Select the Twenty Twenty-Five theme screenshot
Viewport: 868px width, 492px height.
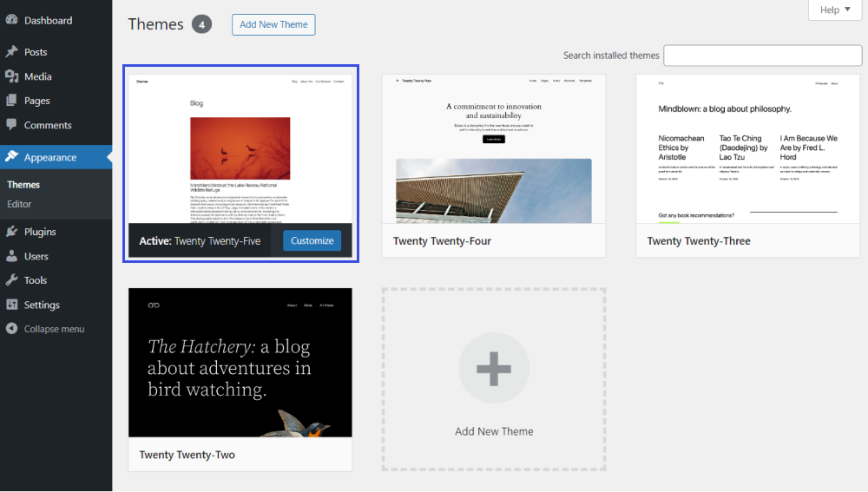[240, 149]
